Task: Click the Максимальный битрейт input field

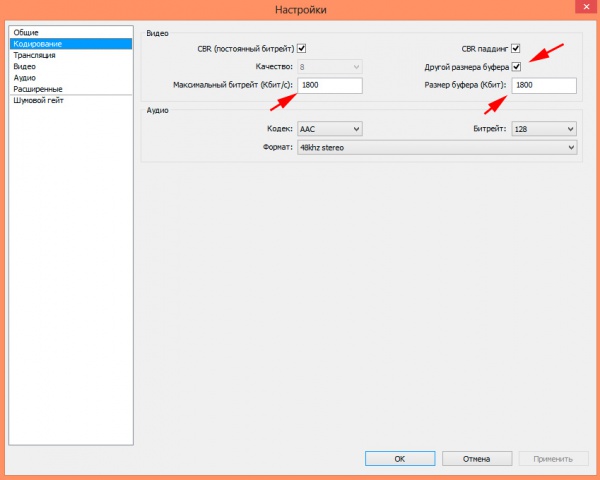Action: point(329,86)
